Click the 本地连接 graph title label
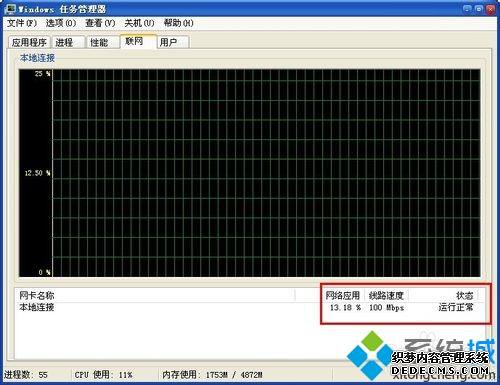 click(37, 58)
